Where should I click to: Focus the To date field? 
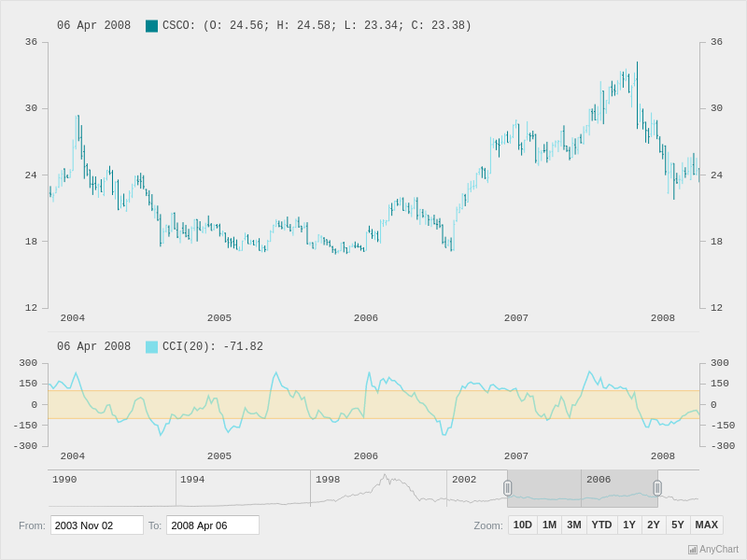point(213,525)
